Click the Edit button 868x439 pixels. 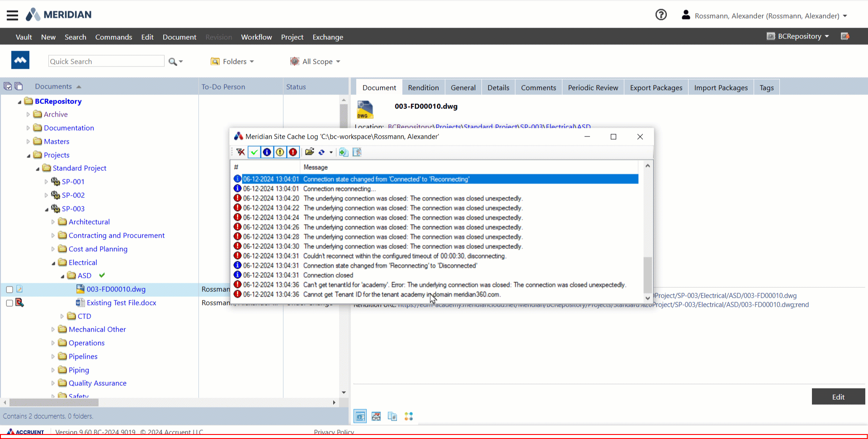point(838,397)
